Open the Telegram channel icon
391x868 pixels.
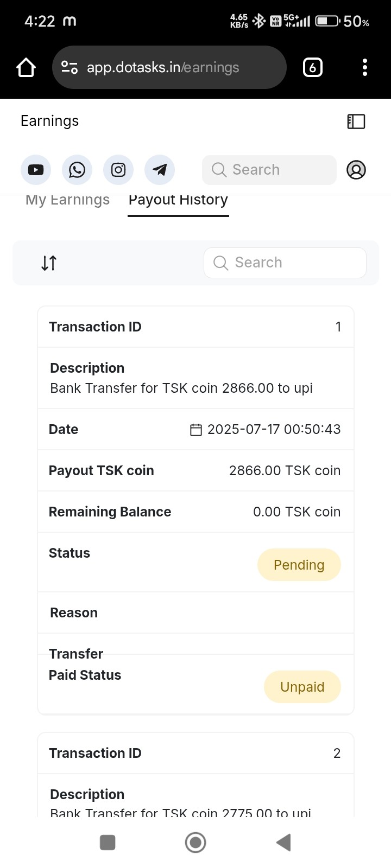pos(160,170)
